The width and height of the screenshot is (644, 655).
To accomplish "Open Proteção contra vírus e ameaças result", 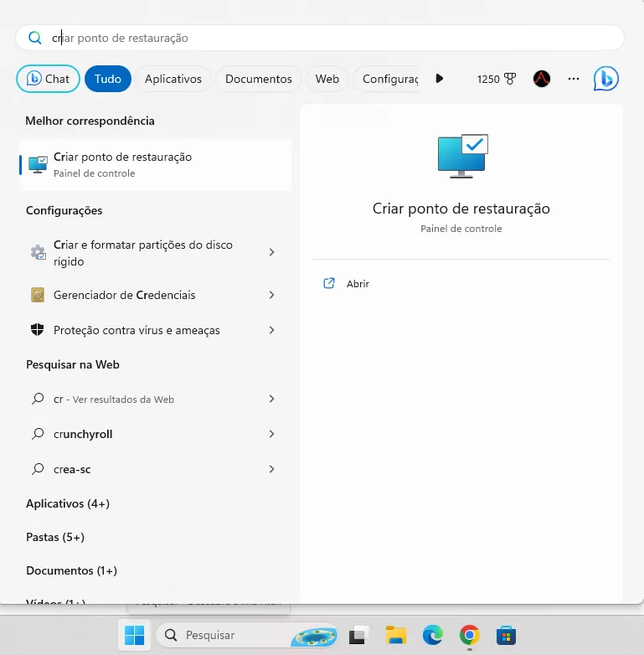I will point(137,330).
